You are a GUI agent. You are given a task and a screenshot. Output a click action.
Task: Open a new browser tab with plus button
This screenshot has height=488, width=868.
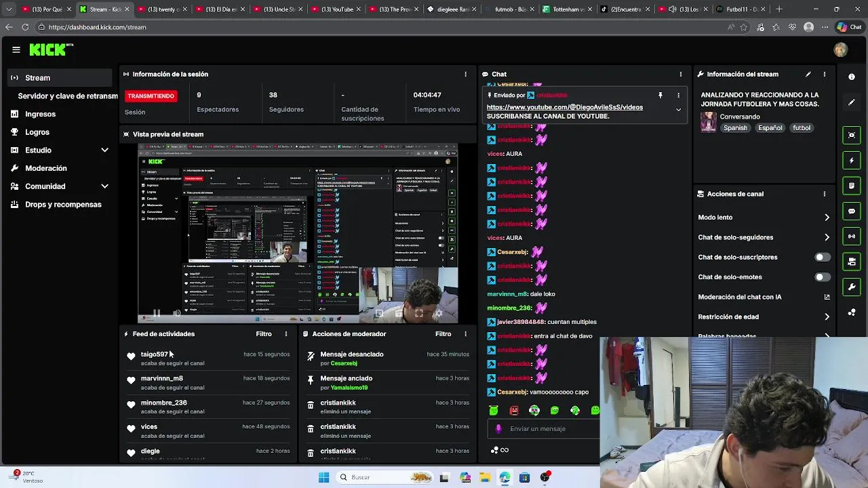(779, 9)
